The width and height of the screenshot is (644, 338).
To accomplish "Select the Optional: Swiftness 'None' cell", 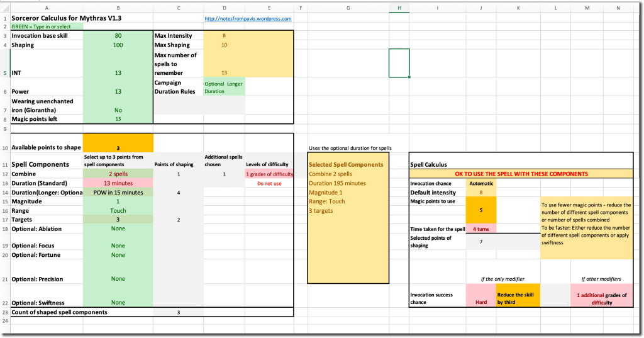I will coord(118,302).
